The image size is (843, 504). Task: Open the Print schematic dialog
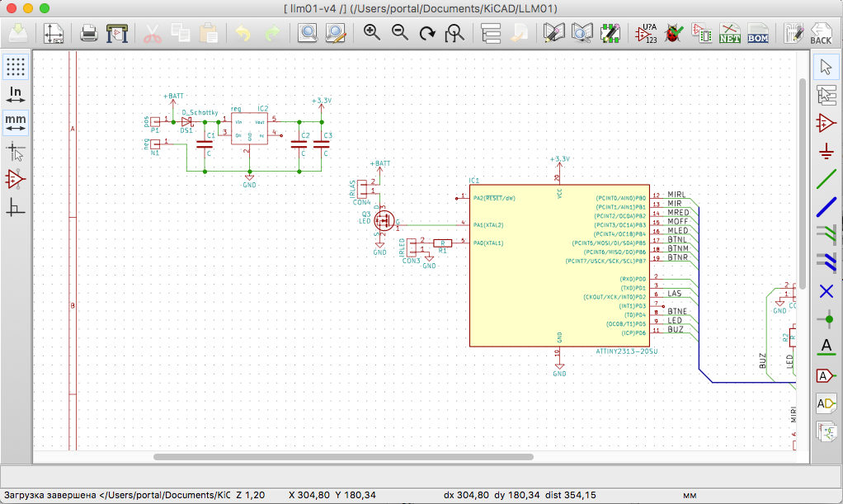pyautogui.click(x=89, y=34)
